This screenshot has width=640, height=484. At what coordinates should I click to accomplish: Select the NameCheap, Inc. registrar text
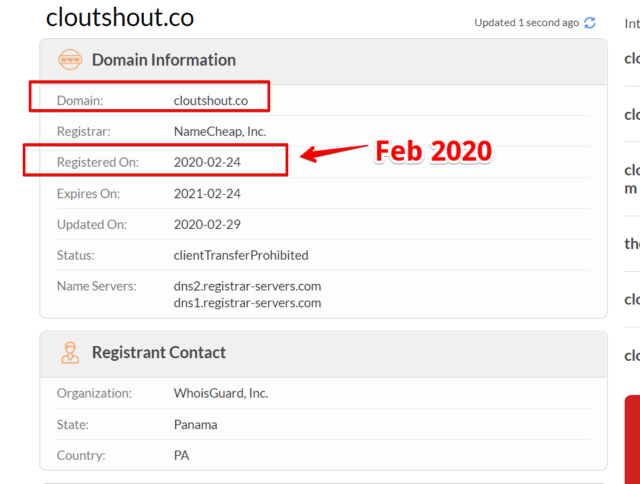220,131
